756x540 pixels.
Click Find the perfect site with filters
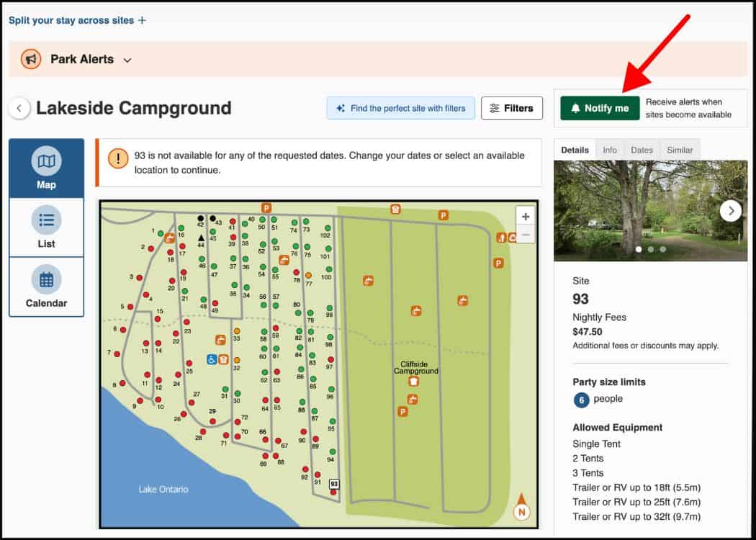point(400,108)
